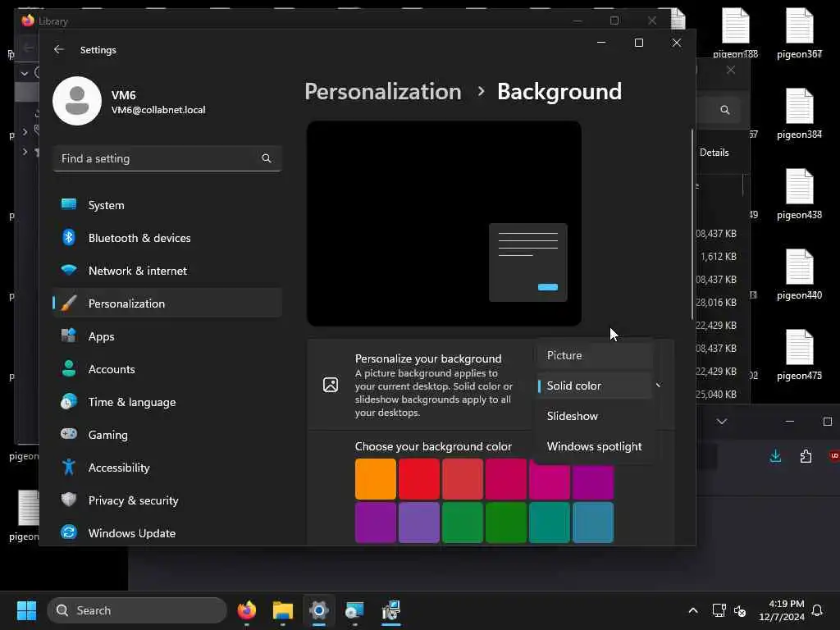
Task: Select pigeon438 desktop file icon
Action: 799,194
